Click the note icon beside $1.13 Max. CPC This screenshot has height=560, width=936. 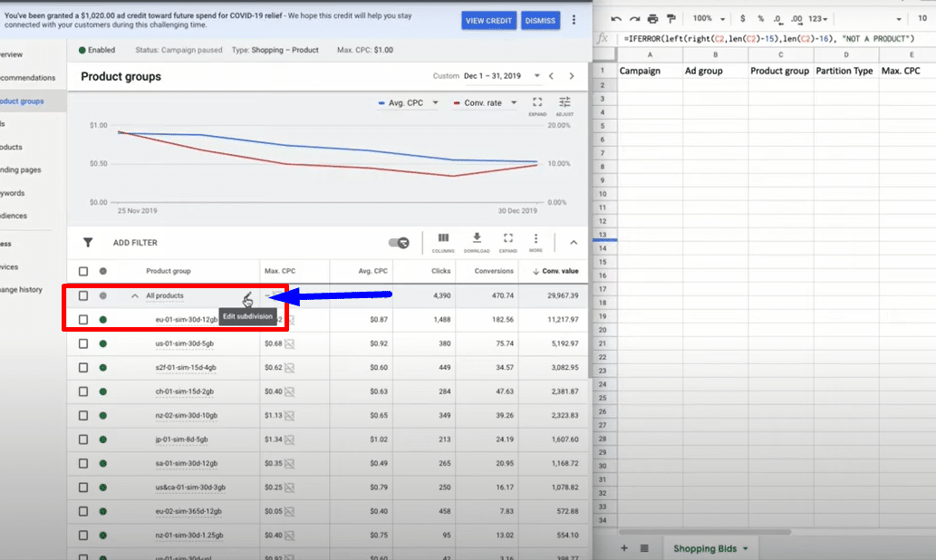coord(290,416)
